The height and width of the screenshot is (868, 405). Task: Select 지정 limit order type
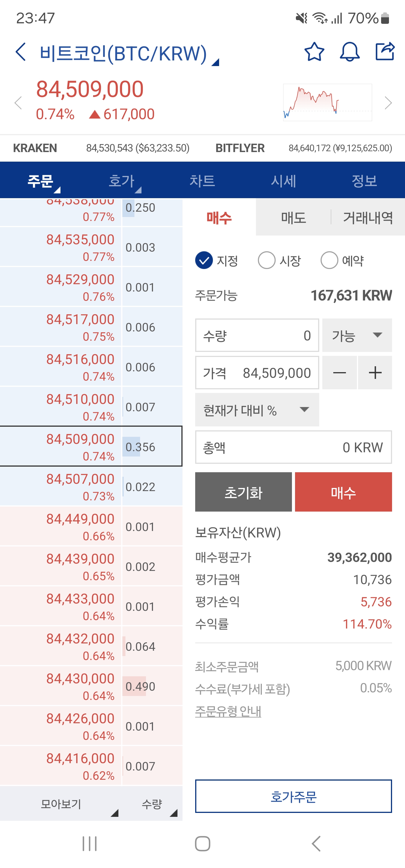click(204, 261)
